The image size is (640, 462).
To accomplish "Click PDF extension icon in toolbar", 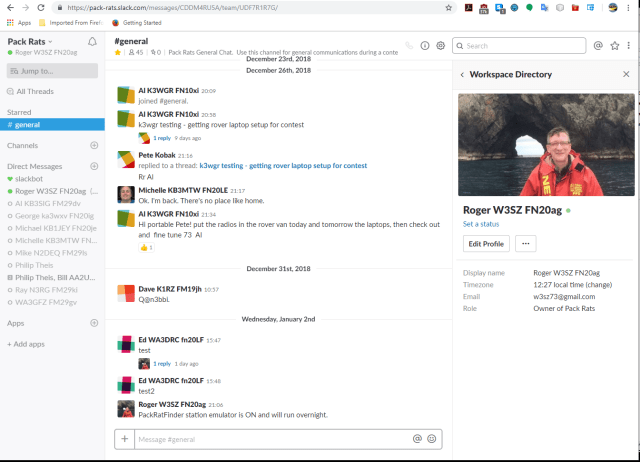I will pos(469,8).
